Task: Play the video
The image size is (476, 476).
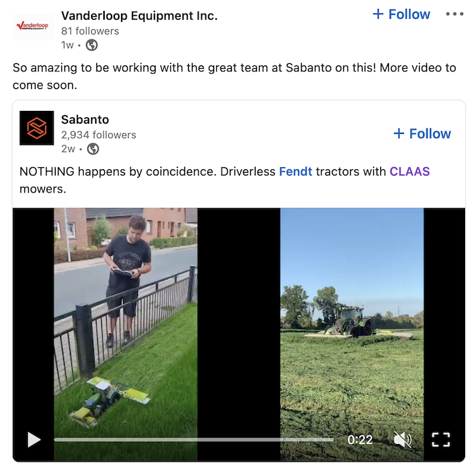Action: click(34, 439)
